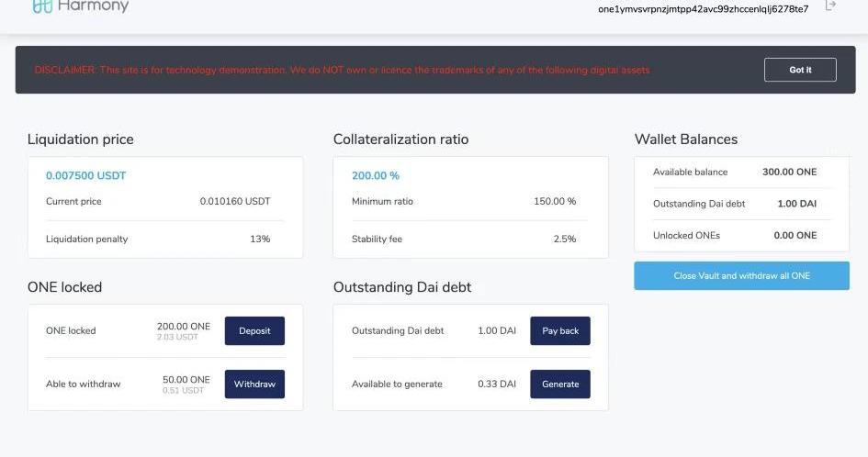
Task: Click the Current price 0.010160 USDT value
Action: click(235, 201)
